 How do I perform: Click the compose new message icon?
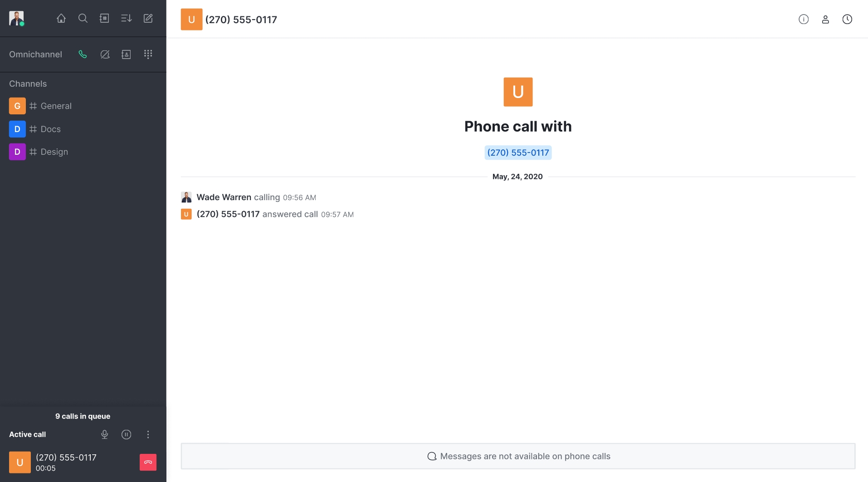tap(148, 18)
